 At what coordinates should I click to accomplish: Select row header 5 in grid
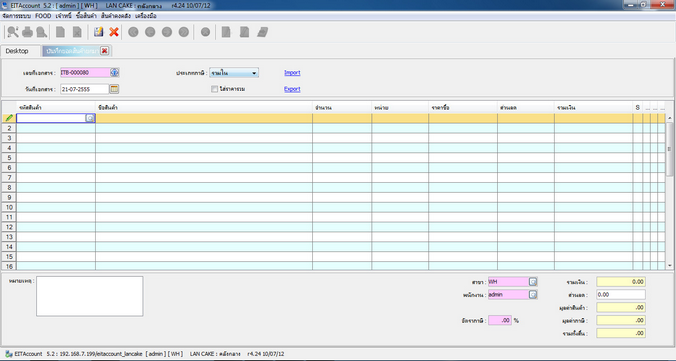point(9,158)
